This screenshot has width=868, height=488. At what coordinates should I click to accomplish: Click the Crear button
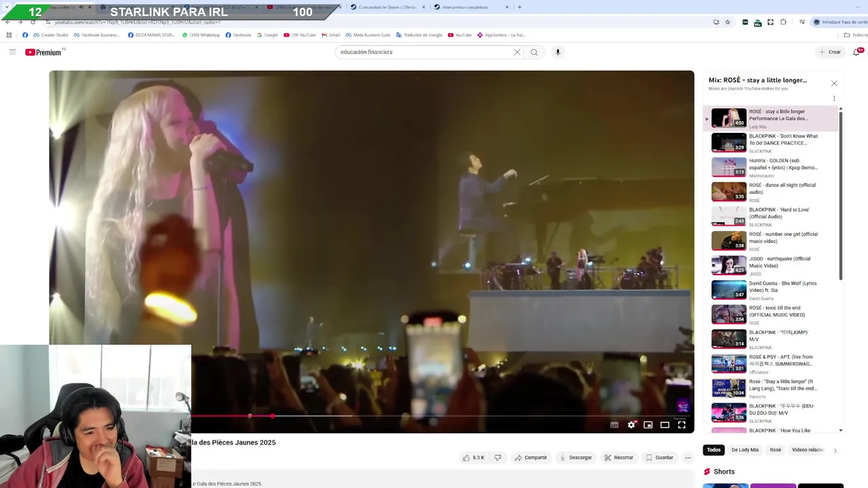point(829,52)
